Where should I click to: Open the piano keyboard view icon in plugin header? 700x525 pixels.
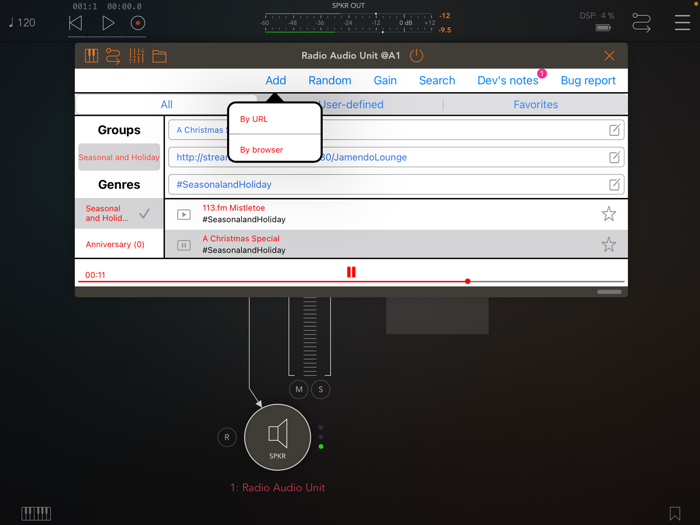tap(92, 56)
